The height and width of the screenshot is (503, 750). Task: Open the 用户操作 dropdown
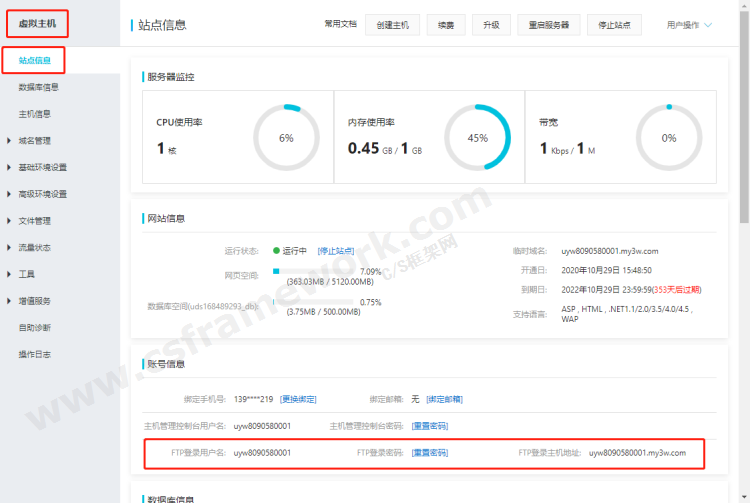(689, 25)
